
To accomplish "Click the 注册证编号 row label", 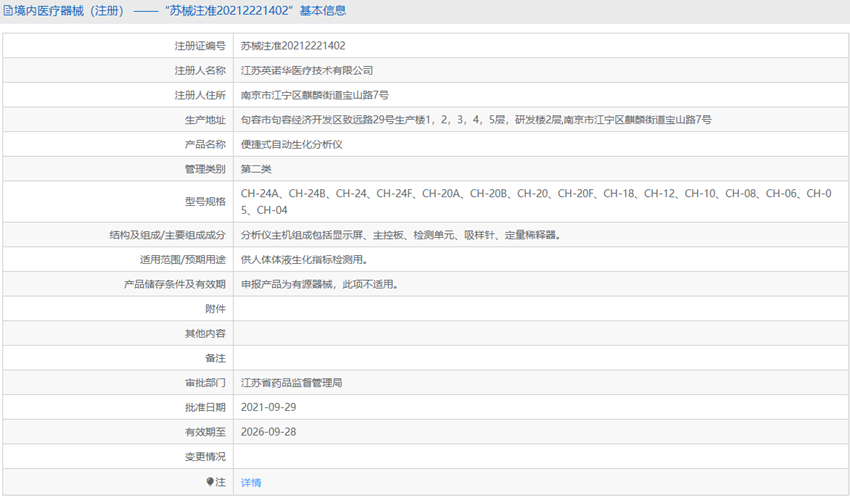I will click(x=200, y=45).
